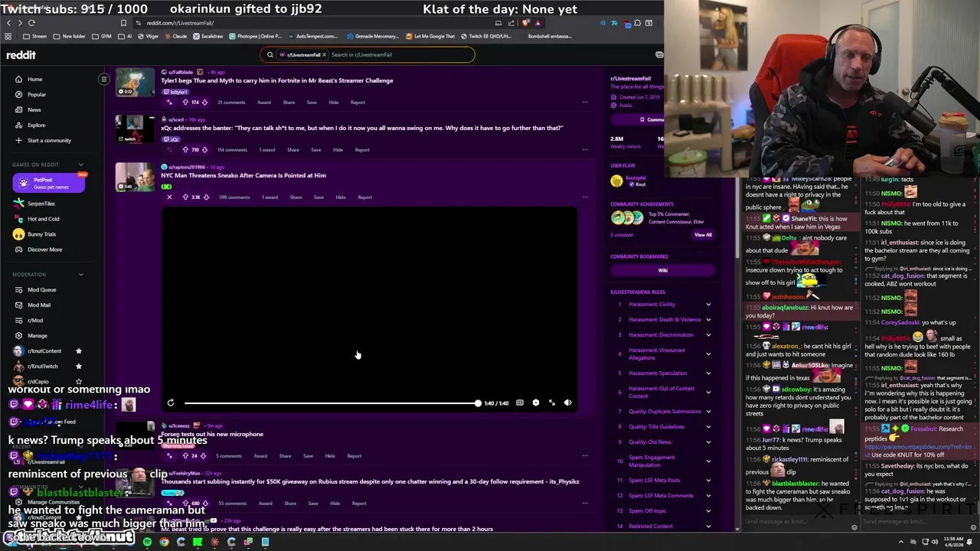Expand rule Quality: Duplicate Submissions
980x551 pixels.
pyautogui.click(x=708, y=412)
